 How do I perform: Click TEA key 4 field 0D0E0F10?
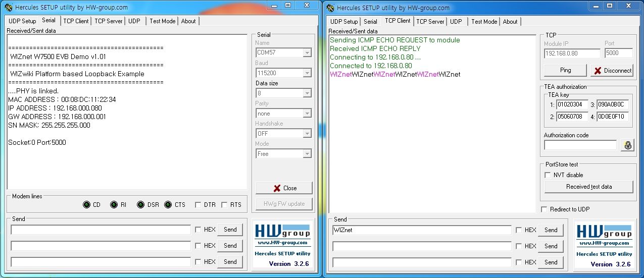[613, 117]
